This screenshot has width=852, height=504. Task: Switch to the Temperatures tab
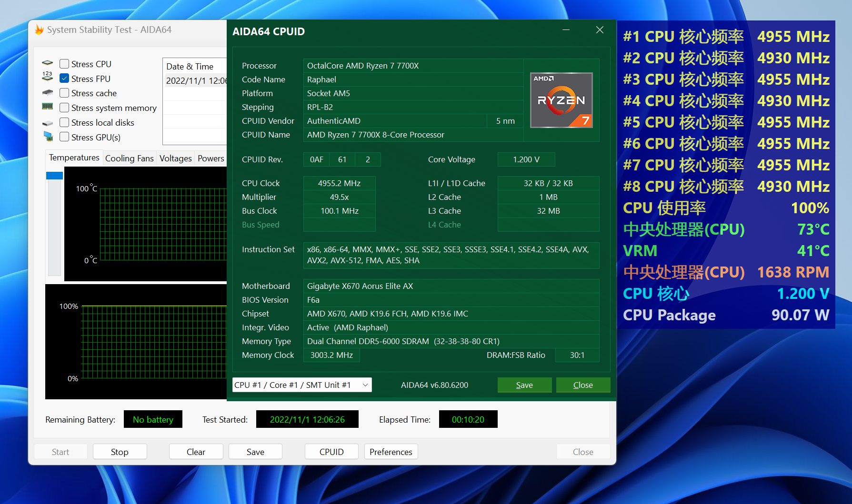coord(74,158)
